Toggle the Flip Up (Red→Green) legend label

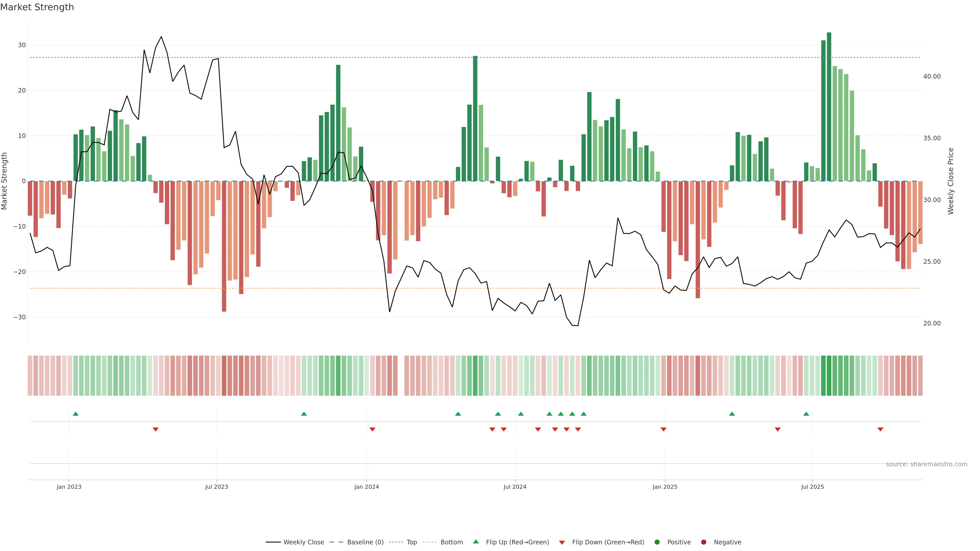(517, 542)
